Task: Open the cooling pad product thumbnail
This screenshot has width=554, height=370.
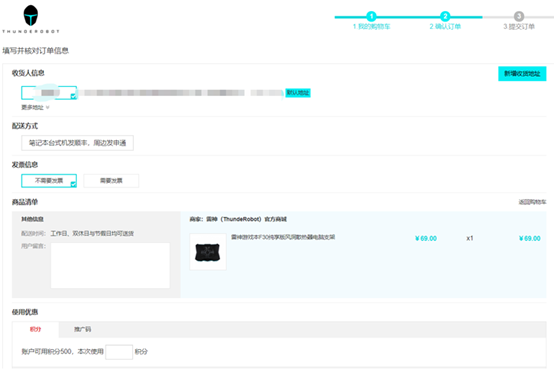Action: pyautogui.click(x=208, y=252)
